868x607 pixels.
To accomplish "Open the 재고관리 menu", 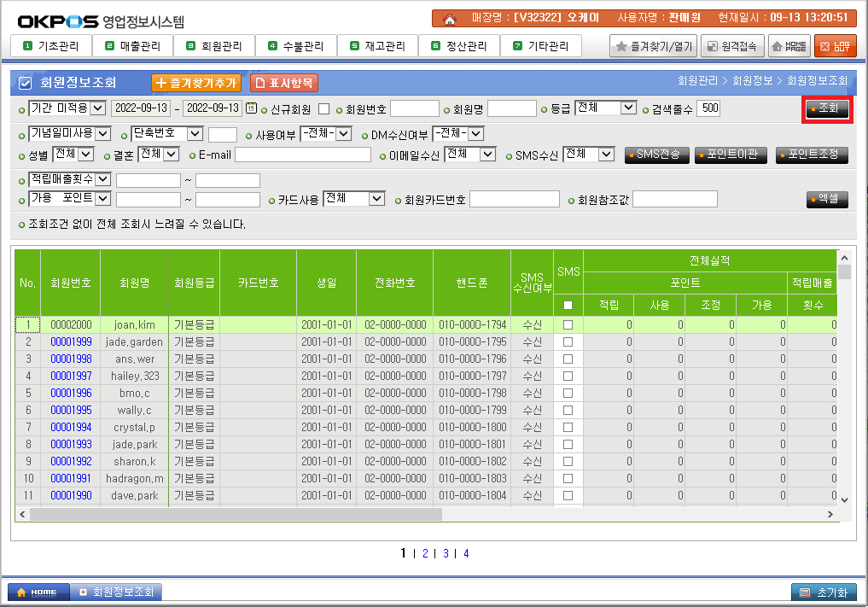I will click(377, 46).
